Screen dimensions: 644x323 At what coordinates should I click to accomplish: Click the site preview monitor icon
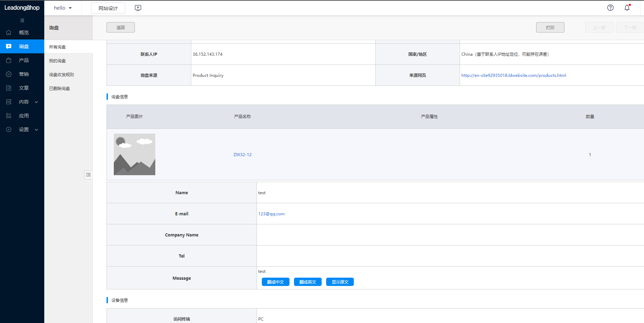point(138,8)
